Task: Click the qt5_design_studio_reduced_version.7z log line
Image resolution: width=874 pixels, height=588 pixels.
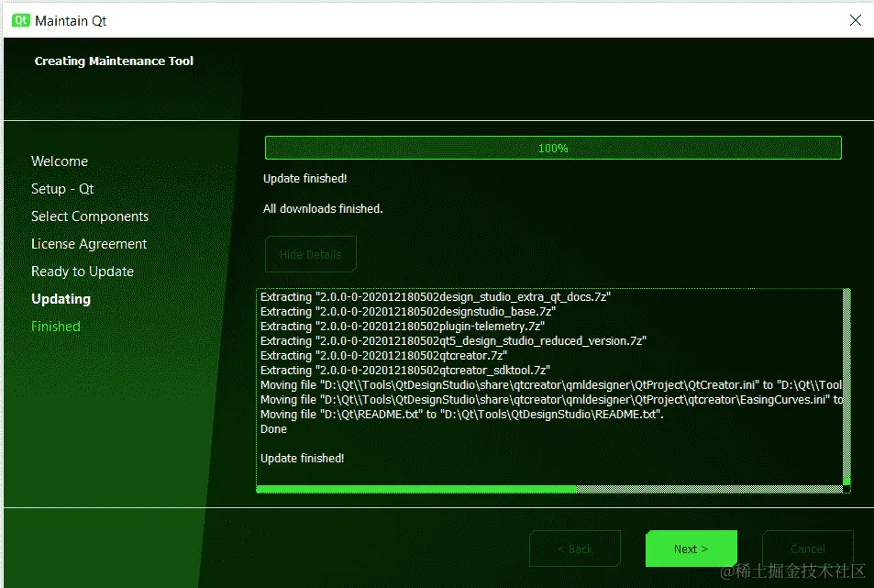Action: coord(453,340)
